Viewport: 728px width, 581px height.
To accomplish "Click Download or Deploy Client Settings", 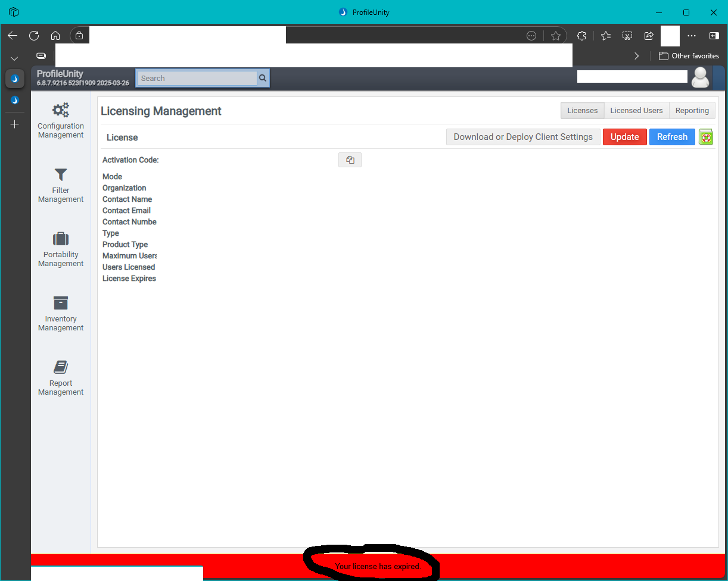I will point(523,137).
